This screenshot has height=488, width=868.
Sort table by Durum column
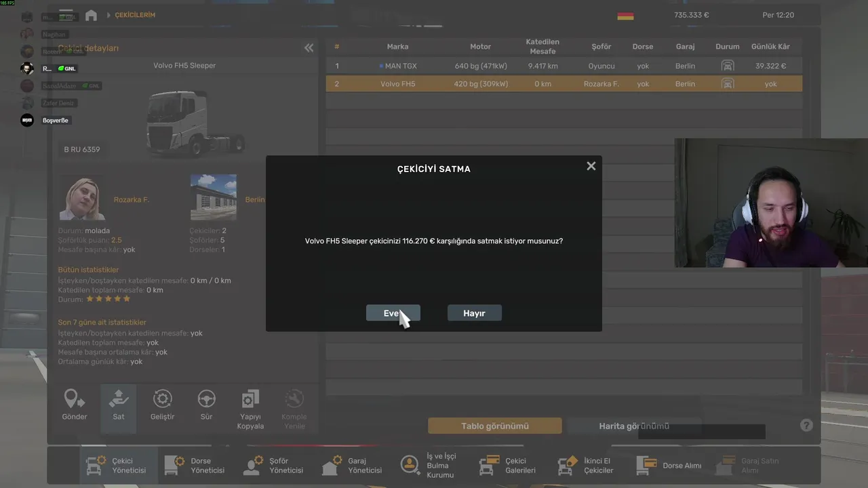(x=728, y=47)
